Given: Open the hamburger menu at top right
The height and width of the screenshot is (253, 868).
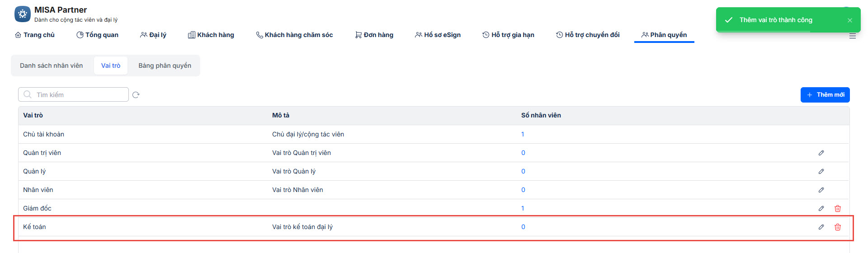Looking at the screenshot, I should click(x=852, y=36).
